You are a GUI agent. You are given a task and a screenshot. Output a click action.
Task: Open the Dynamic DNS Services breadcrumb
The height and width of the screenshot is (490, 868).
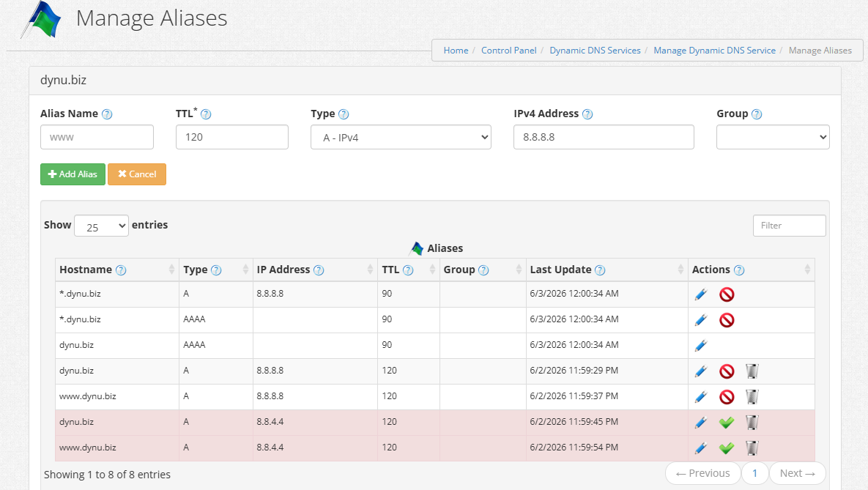(x=595, y=51)
